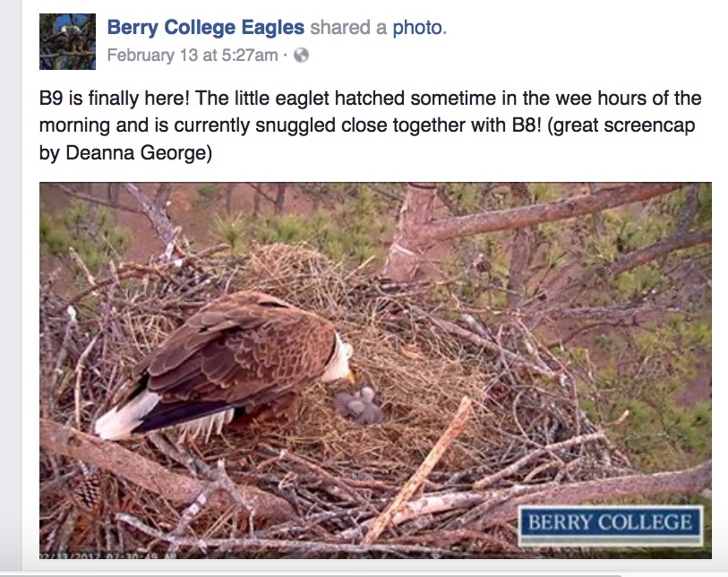This screenshot has width=728, height=577.
Task: Click 'B9 is finally here!' post text
Action: point(115,99)
